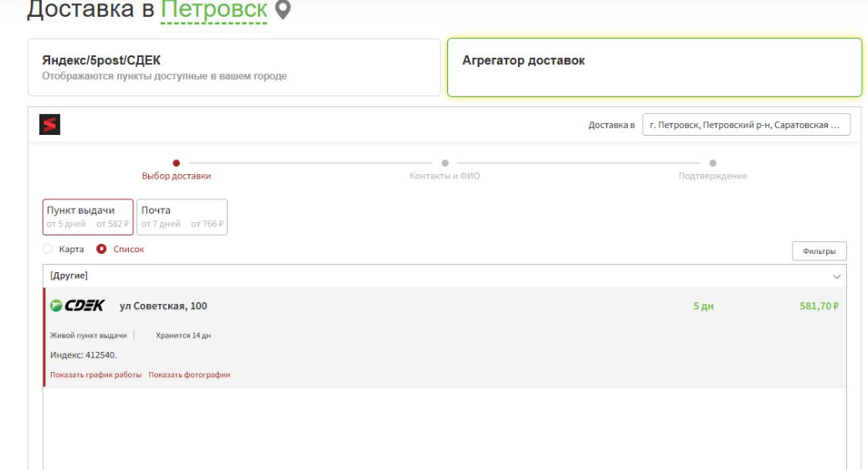Image resolution: width=868 pixels, height=470 pixels.
Task: Select the Агрегатор доставок option
Action: pyautogui.click(x=655, y=67)
